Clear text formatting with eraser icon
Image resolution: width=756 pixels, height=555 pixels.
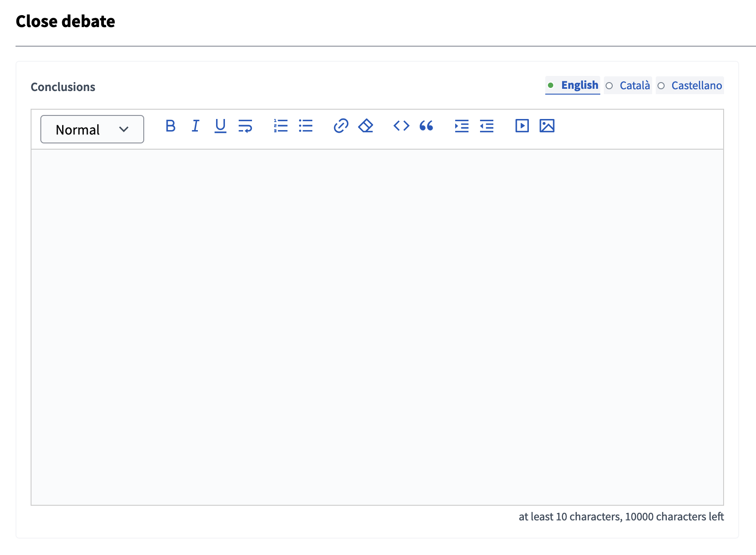pos(366,126)
